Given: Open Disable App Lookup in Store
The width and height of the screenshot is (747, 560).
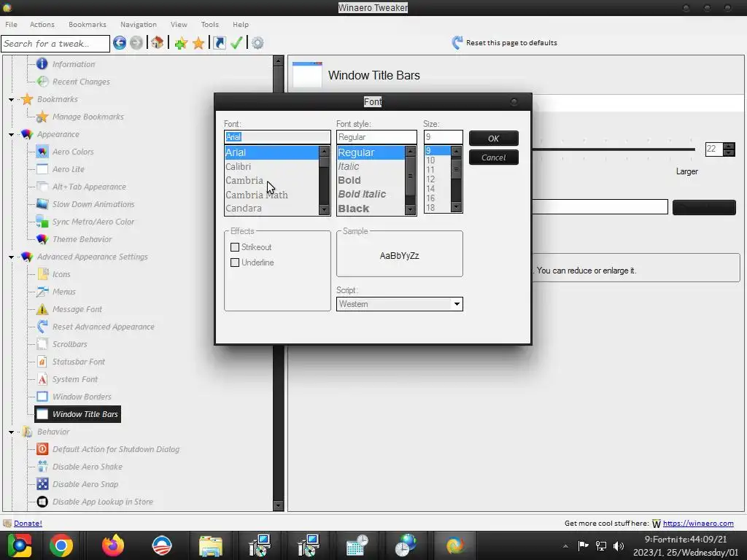Looking at the screenshot, I should coord(102,502).
